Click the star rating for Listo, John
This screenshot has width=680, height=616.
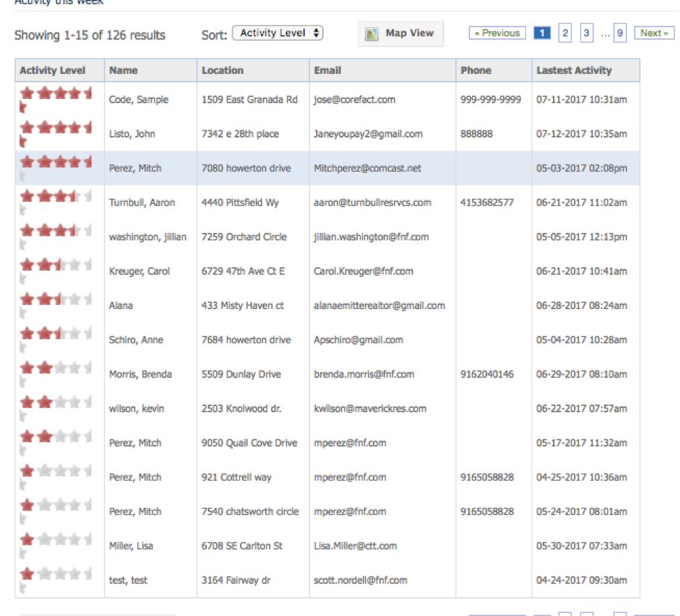tap(56, 134)
